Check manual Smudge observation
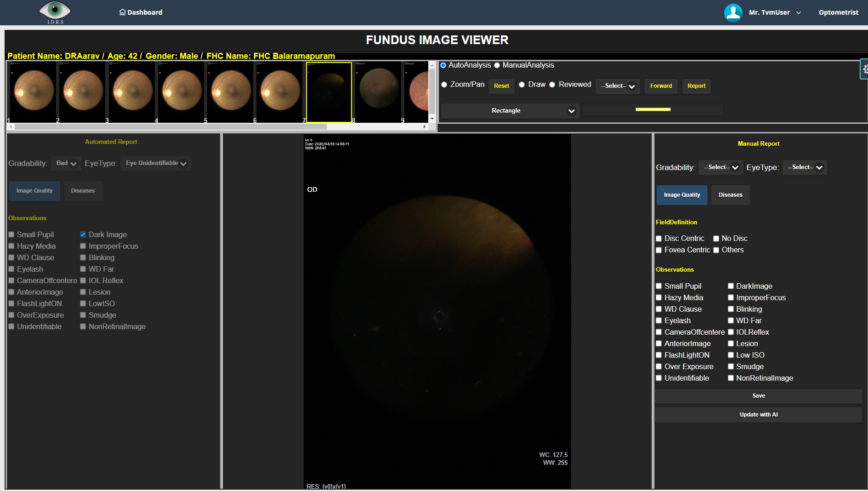The image size is (868, 491). [x=731, y=366]
